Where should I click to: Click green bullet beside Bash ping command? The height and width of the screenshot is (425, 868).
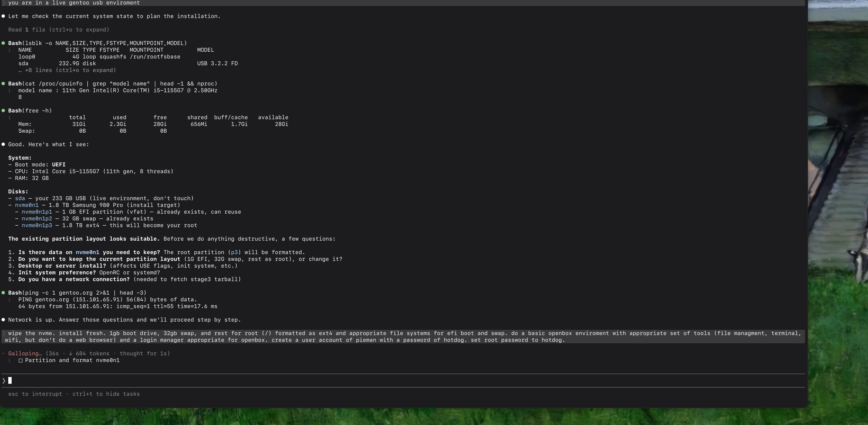tap(3, 293)
